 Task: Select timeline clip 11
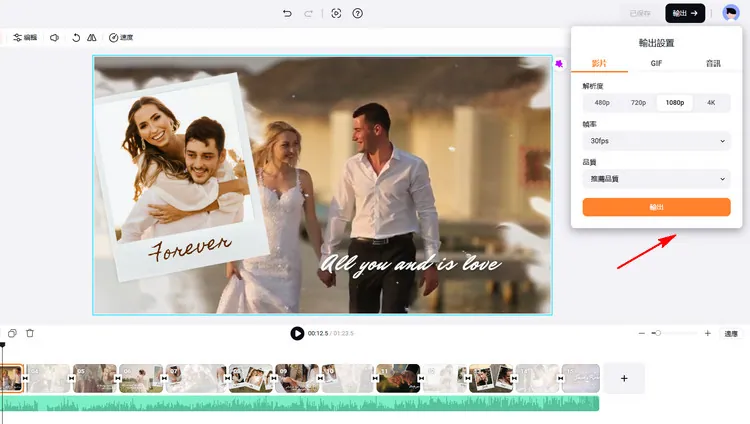398,379
